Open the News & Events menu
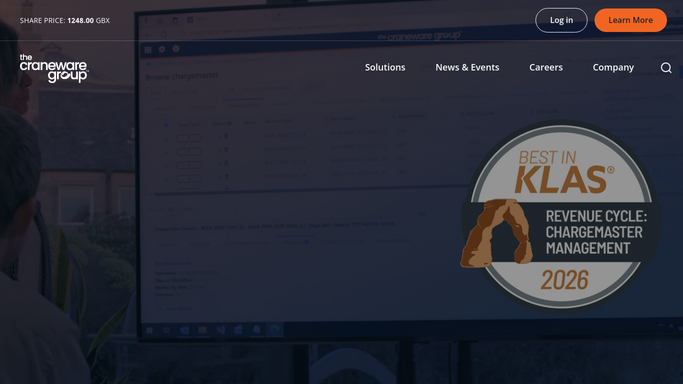This screenshot has width=683, height=384. (467, 67)
